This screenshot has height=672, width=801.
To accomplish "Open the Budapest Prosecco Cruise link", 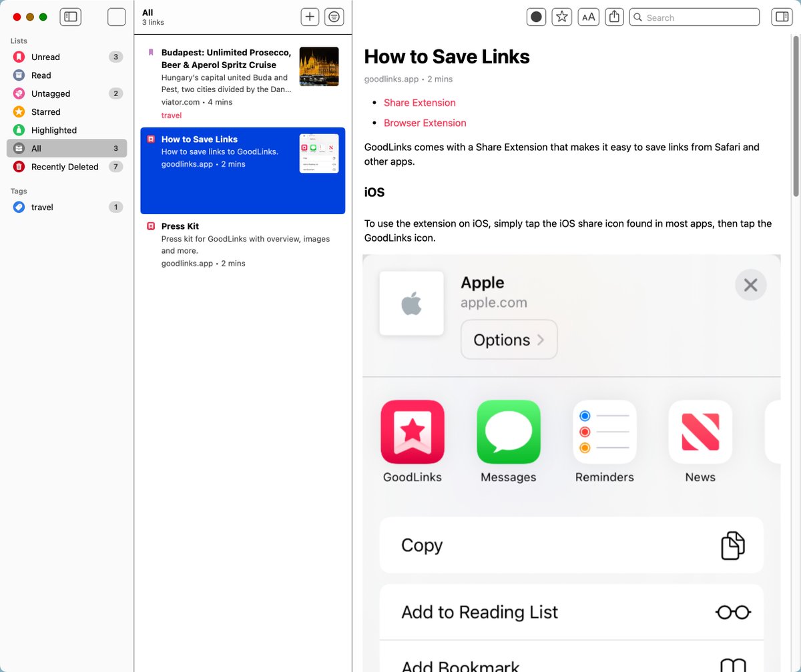I will tap(243, 83).
